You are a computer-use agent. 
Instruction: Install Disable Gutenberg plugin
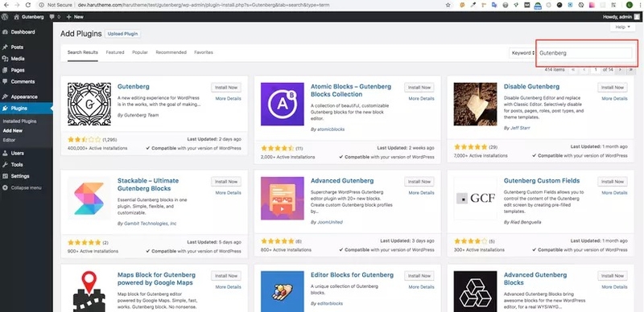[613, 88]
